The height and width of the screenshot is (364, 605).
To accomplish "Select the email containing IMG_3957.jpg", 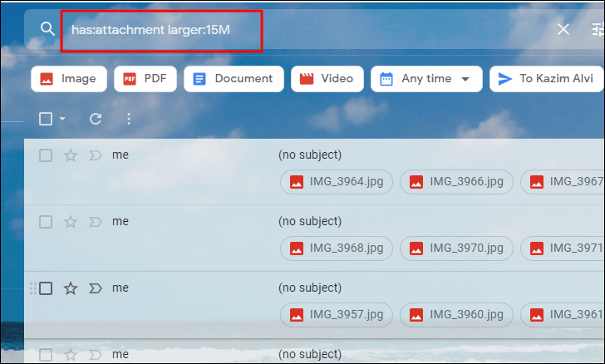I will pos(46,288).
